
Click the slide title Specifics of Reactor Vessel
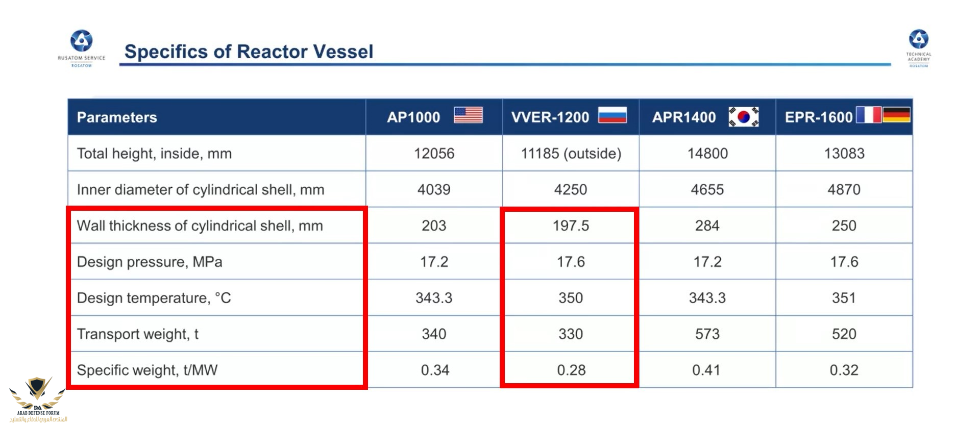[x=249, y=52]
